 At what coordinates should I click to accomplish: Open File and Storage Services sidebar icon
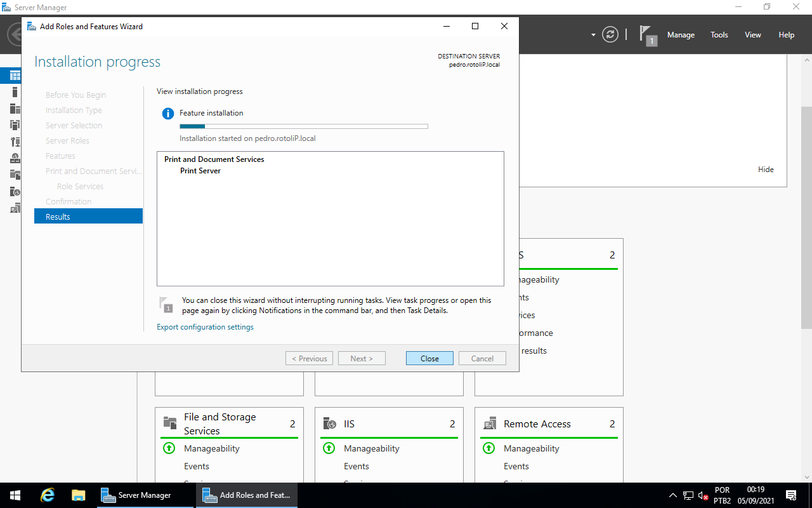[x=15, y=175]
